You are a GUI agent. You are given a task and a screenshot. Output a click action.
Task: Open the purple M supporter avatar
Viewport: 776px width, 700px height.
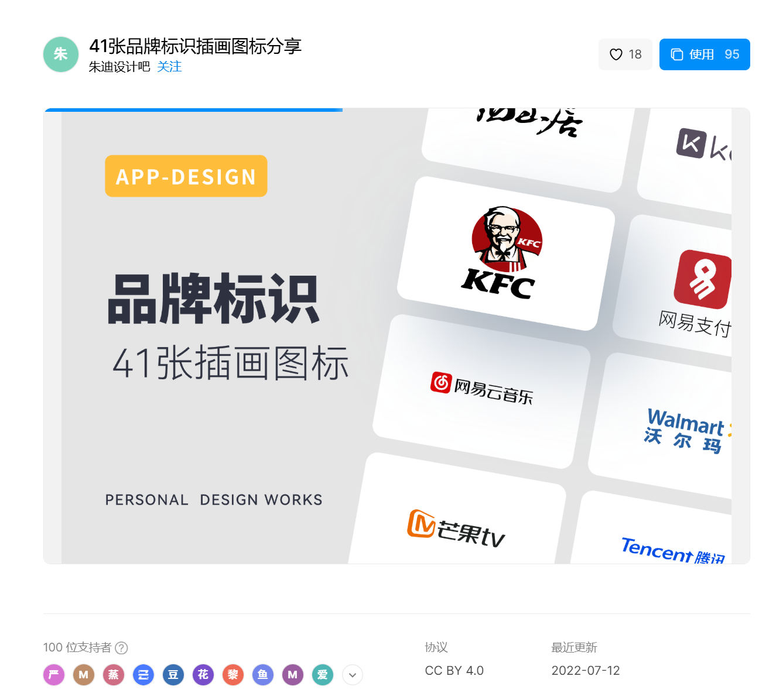click(293, 675)
